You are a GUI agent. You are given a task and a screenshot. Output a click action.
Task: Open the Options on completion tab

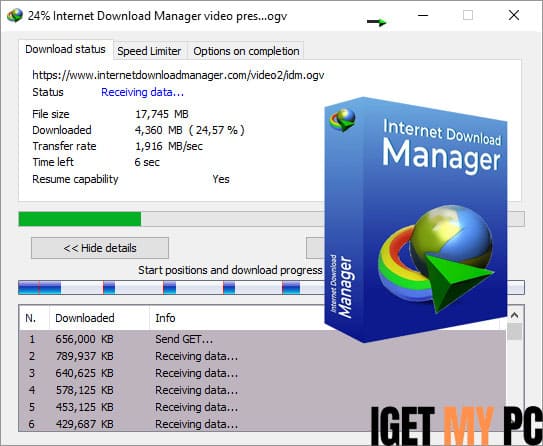click(246, 51)
